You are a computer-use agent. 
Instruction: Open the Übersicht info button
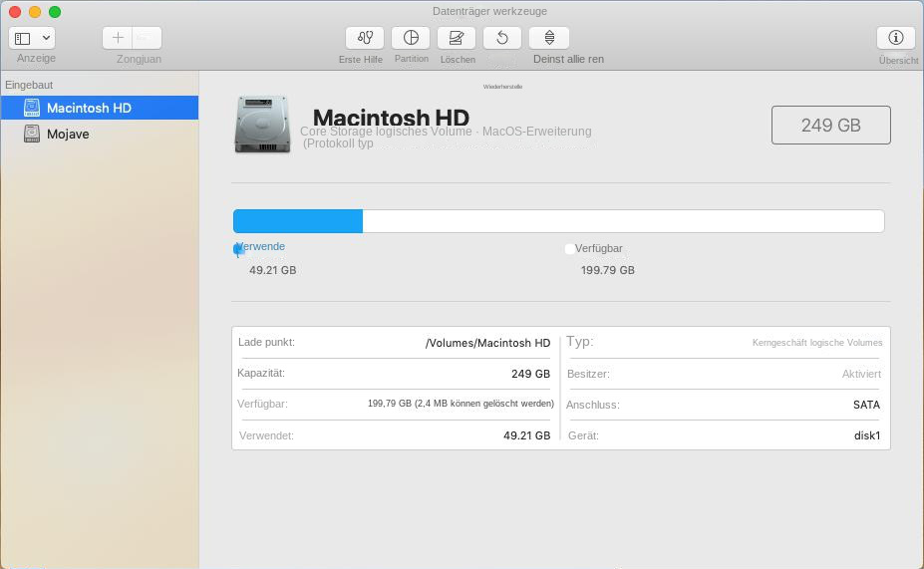click(x=895, y=38)
